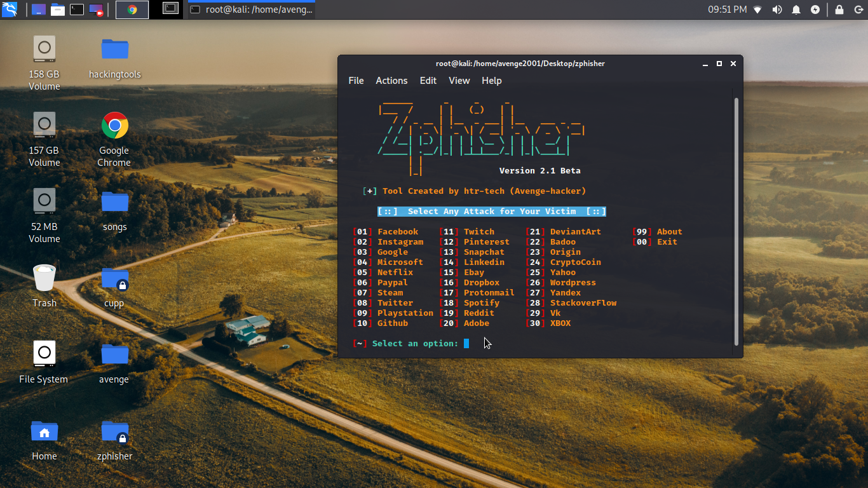This screenshot has height=488, width=868.
Task: Open the File menu in the terminal
Action: (x=356, y=81)
